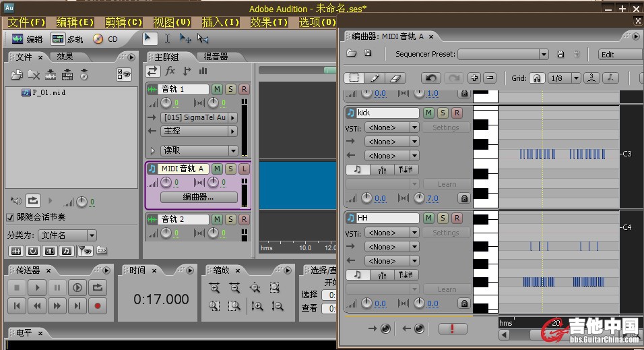Viewport: 644px width, 350px height.
Task: Select the eraser tool in Sequencer
Action: (x=395, y=78)
